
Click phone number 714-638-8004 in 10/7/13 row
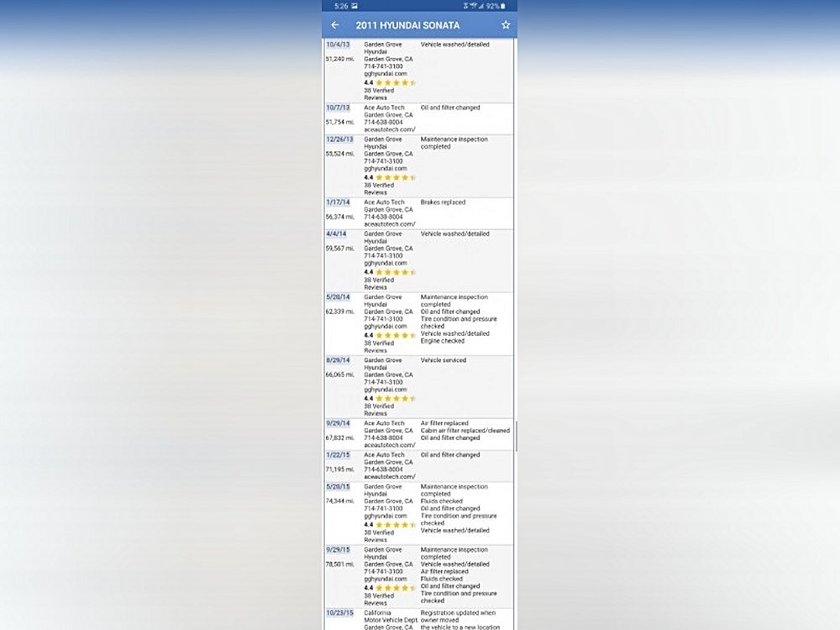pos(384,122)
